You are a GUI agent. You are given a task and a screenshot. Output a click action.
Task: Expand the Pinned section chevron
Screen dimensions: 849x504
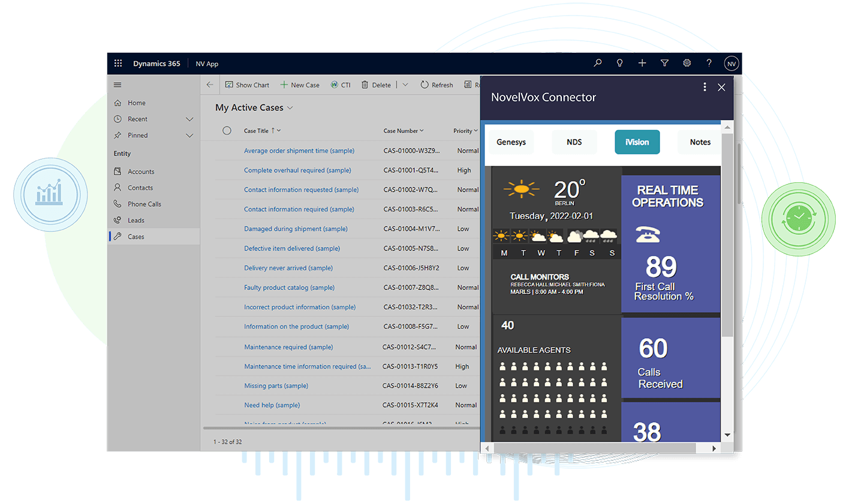pyautogui.click(x=189, y=135)
